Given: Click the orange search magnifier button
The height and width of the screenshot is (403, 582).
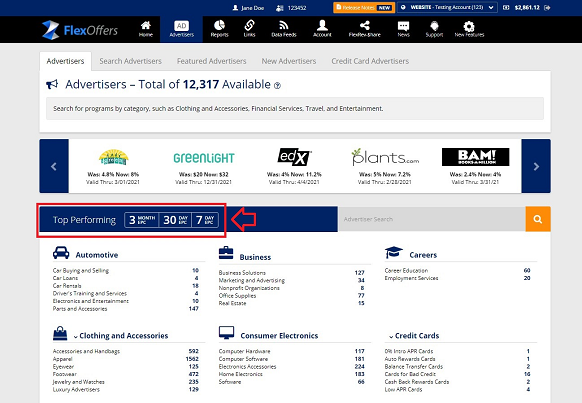Looking at the screenshot, I should click(538, 219).
